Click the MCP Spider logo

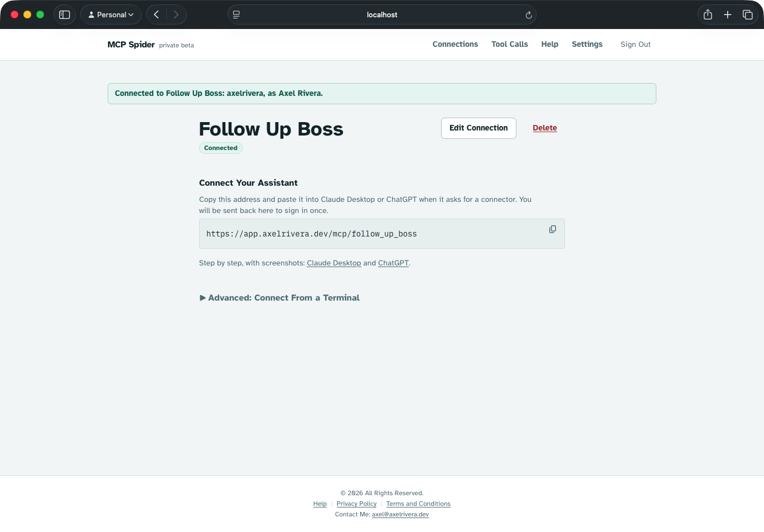pyautogui.click(x=131, y=45)
